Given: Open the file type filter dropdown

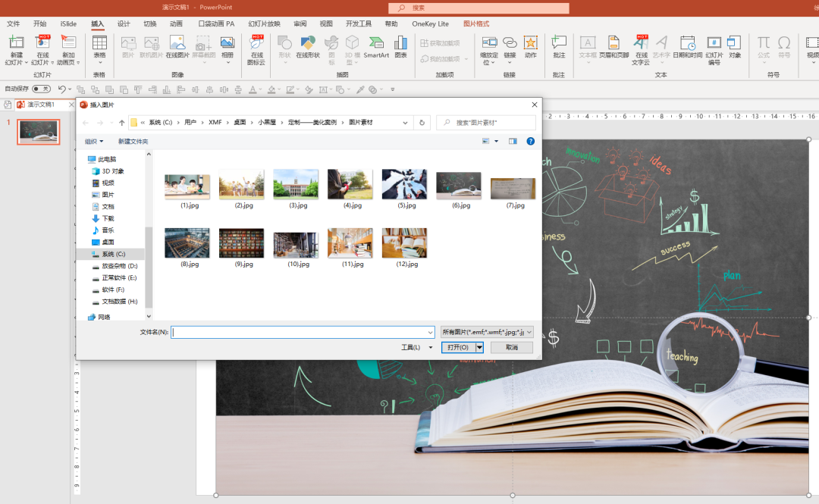Looking at the screenshot, I should (488, 332).
